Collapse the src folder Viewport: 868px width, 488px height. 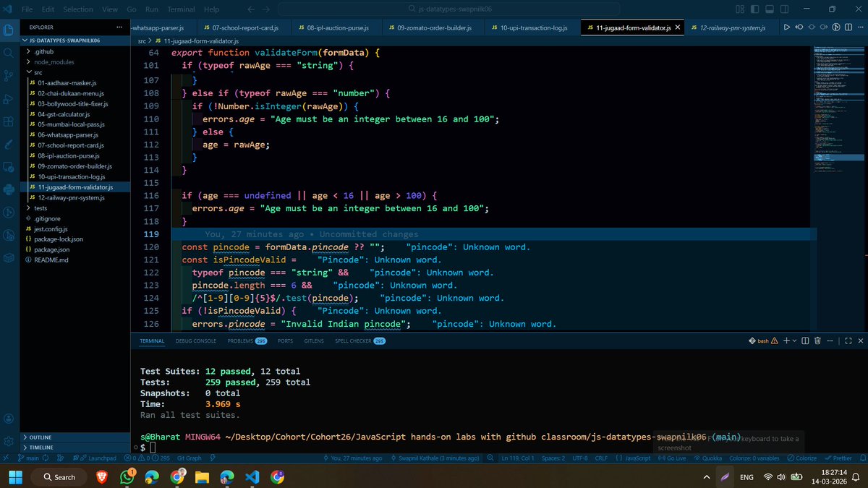tap(74, 72)
